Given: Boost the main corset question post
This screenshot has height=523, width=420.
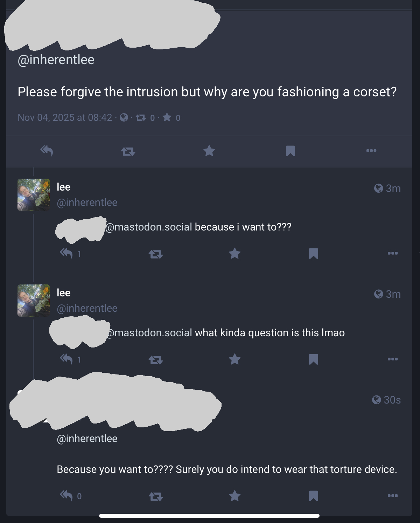Looking at the screenshot, I should point(128,151).
